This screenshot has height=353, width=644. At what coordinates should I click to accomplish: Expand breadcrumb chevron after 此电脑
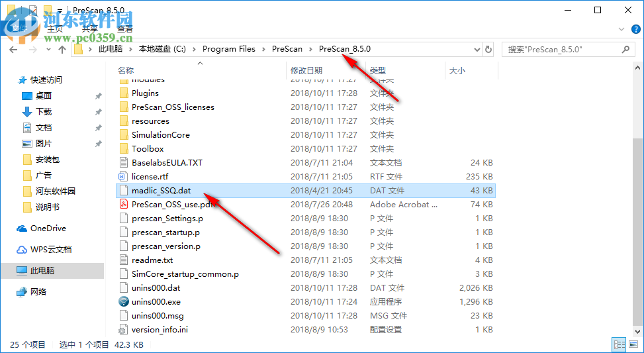pyautogui.click(x=130, y=49)
